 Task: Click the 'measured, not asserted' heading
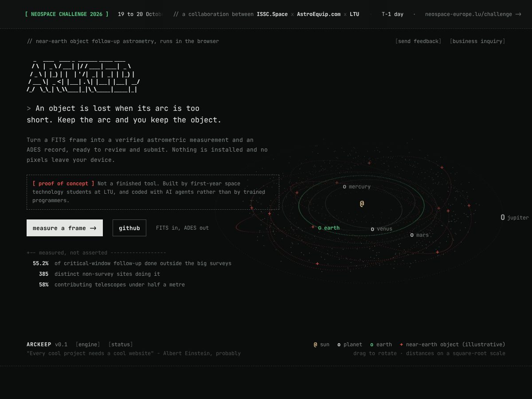tap(73, 253)
